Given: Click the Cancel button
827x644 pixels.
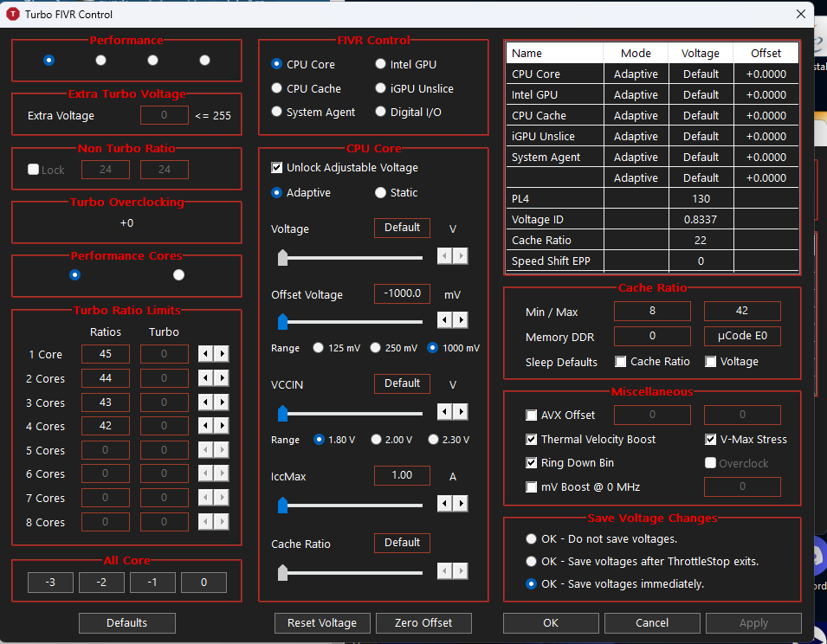Looking at the screenshot, I should point(652,623).
